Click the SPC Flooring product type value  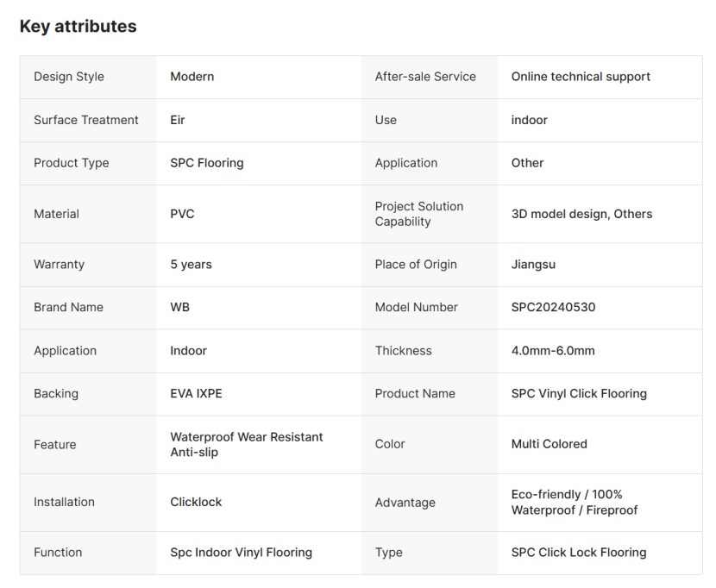(207, 163)
